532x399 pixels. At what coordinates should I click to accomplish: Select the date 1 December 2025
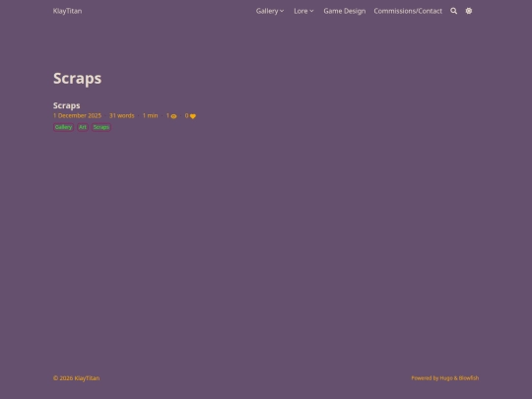pyautogui.click(x=77, y=115)
